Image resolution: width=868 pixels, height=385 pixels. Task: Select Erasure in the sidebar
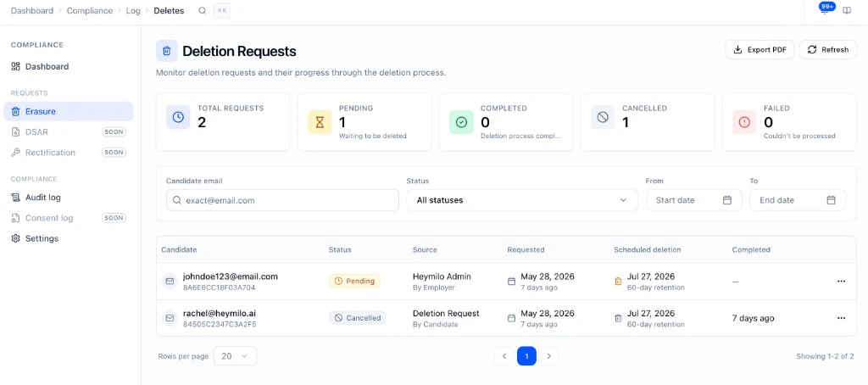click(x=68, y=111)
